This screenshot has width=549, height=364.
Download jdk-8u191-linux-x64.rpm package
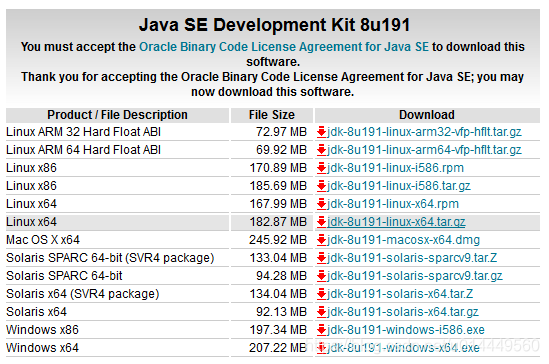pyautogui.click(x=393, y=204)
